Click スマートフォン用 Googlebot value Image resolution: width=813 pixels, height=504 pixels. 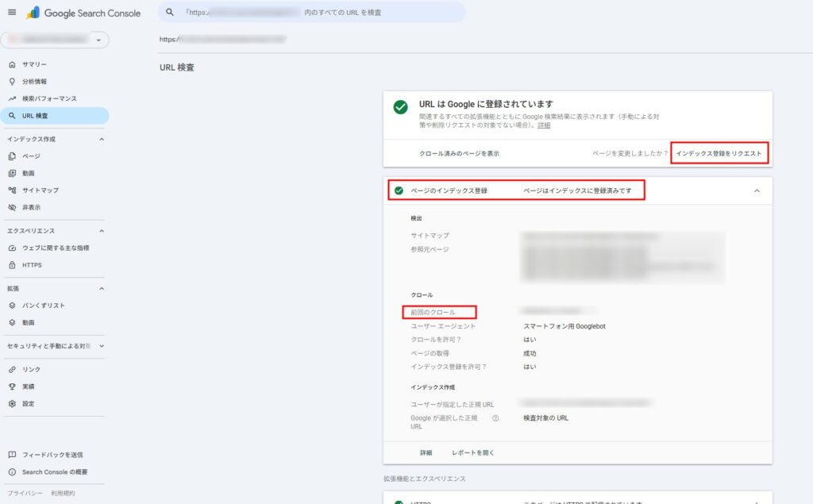point(564,326)
